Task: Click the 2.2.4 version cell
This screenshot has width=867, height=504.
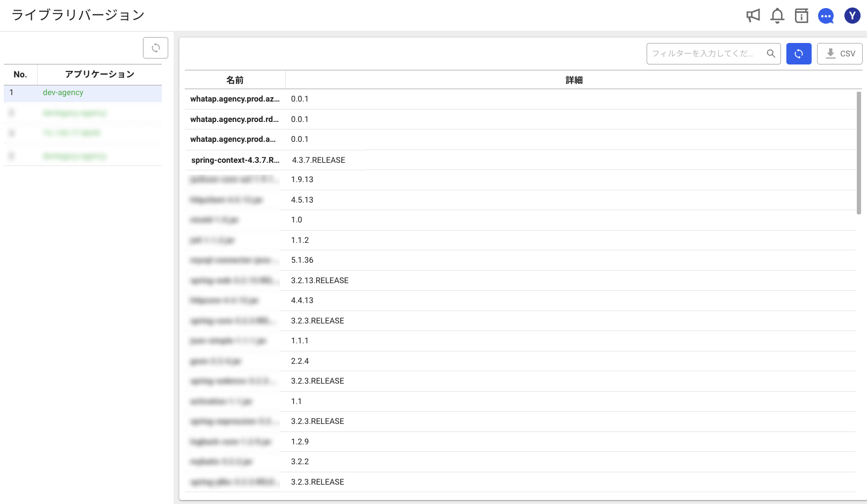Action: coord(300,361)
